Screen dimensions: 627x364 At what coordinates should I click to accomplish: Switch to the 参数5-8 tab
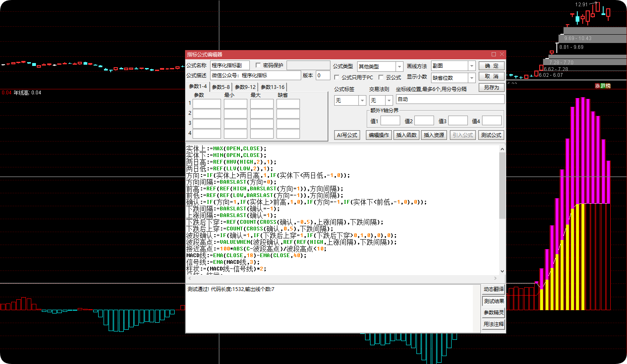[221, 87]
